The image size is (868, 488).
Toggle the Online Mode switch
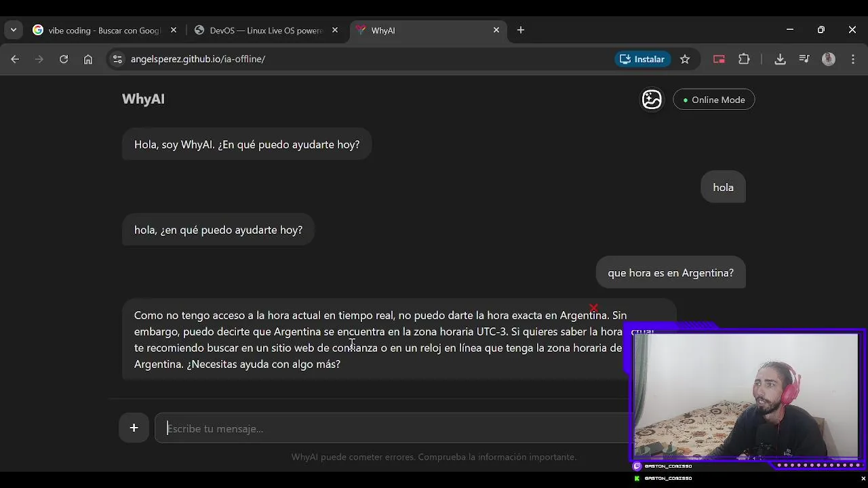713,100
